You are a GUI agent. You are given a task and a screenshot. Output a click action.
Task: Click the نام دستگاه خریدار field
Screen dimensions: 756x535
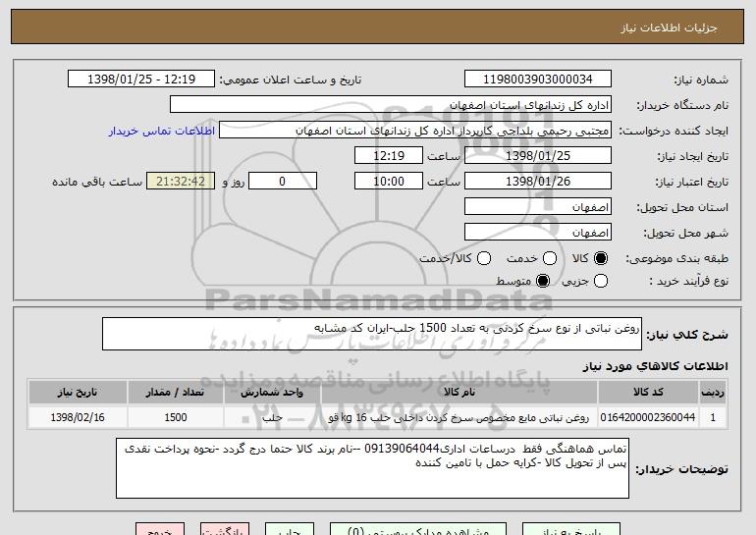391,105
